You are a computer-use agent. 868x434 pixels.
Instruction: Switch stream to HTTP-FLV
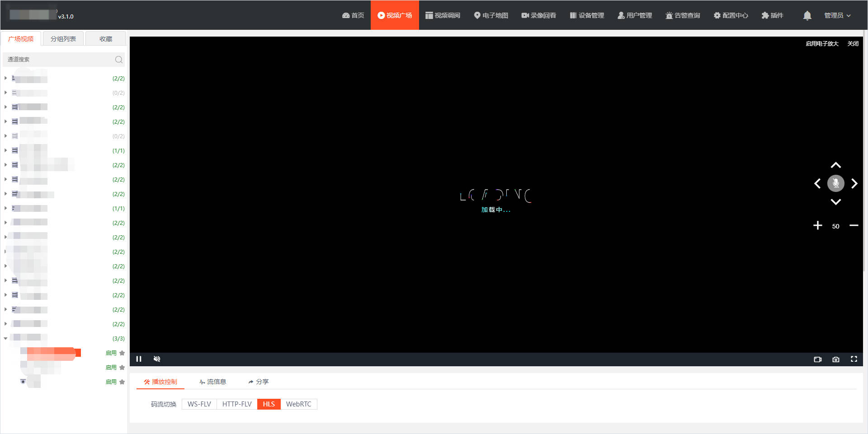(237, 404)
